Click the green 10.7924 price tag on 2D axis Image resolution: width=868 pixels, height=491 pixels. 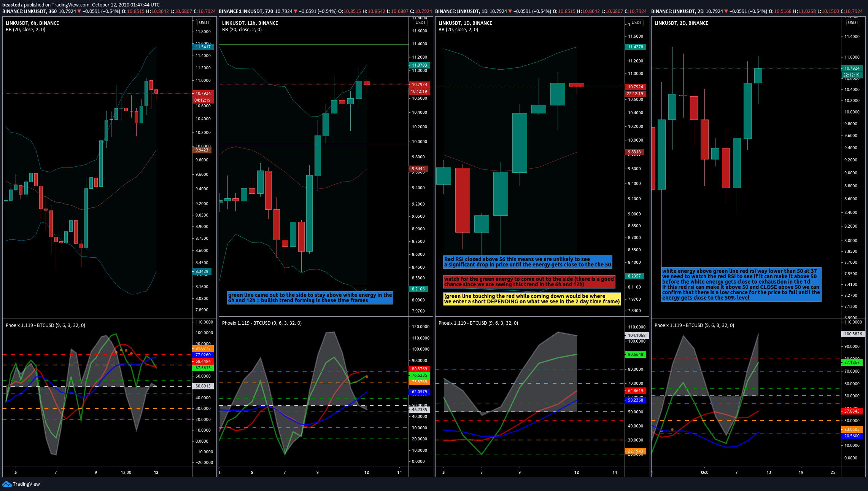tap(852, 68)
